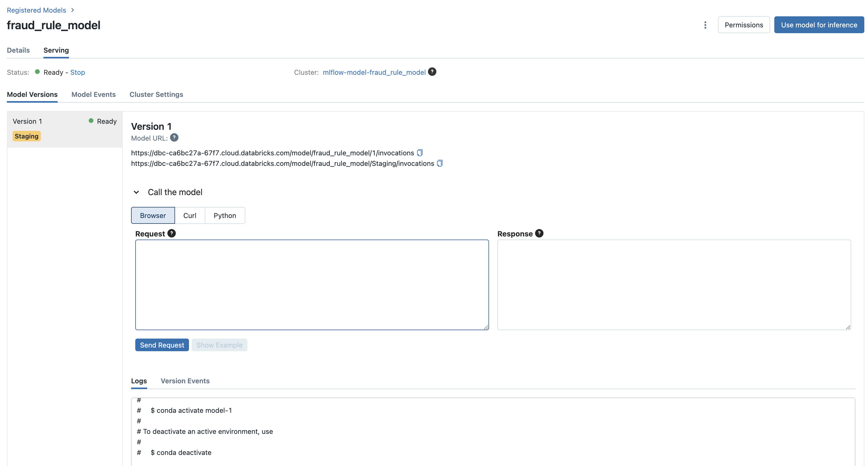Click the Send Request button

pyautogui.click(x=162, y=345)
